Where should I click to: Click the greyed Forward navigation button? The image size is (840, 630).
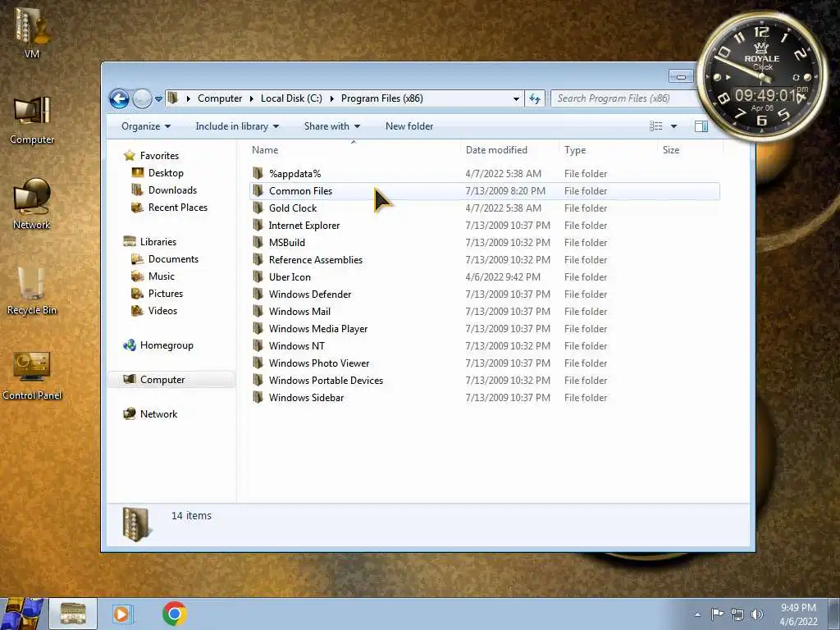(x=142, y=99)
